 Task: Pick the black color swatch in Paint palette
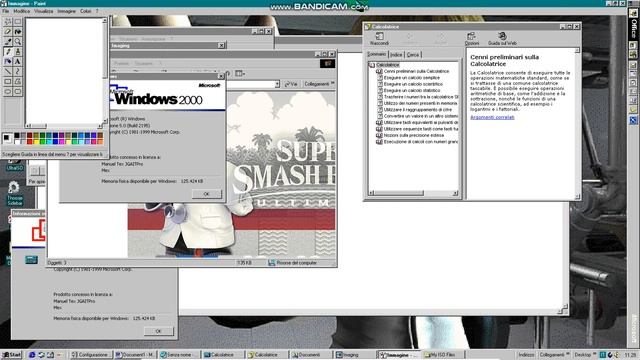(x=17, y=136)
